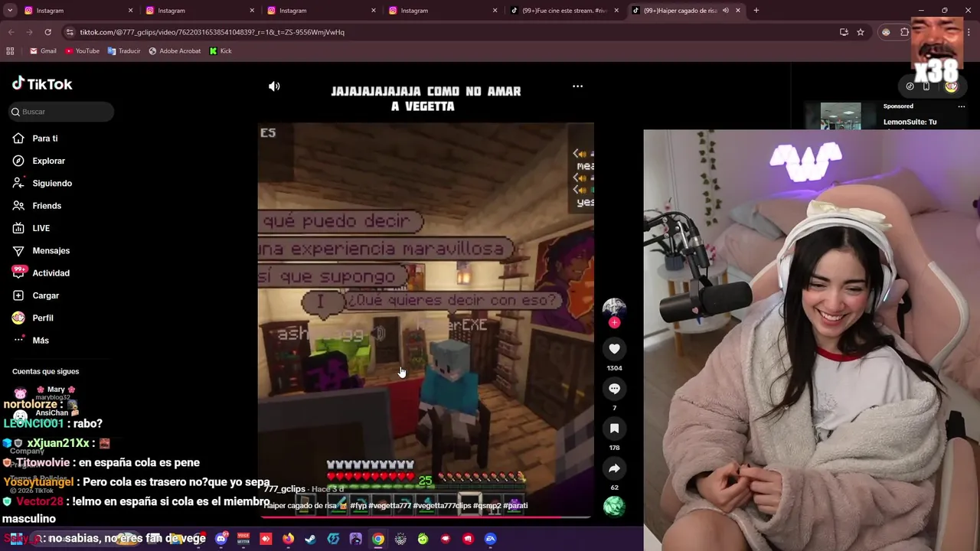Open Steam from the taskbar
Viewport: 980px width, 551px height.
point(310,539)
